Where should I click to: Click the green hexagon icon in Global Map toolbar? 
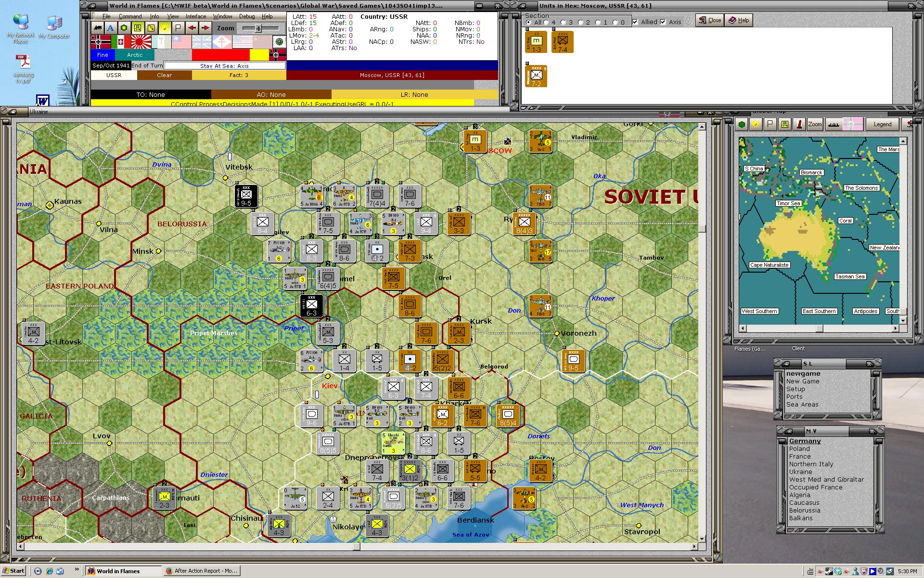742,124
